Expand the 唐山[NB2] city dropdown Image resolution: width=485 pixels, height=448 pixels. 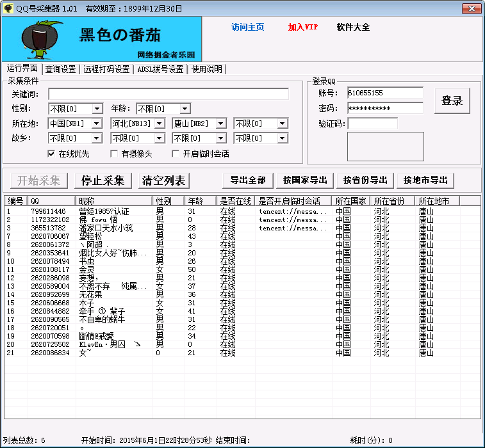(220, 124)
